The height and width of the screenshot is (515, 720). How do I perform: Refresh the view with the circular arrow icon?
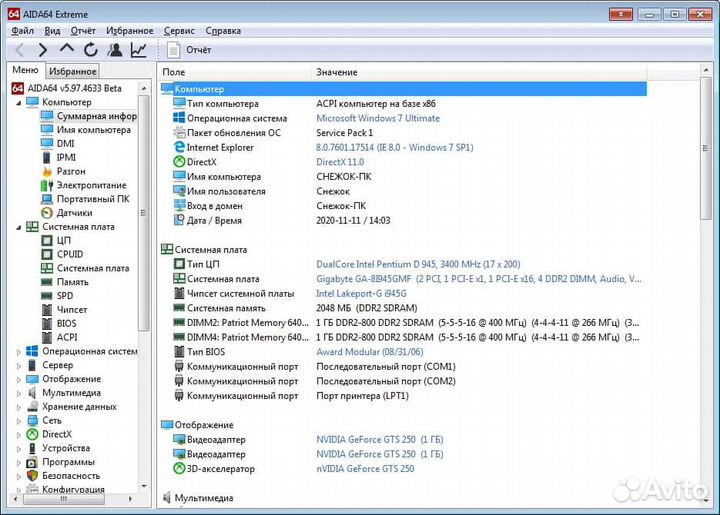90,50
